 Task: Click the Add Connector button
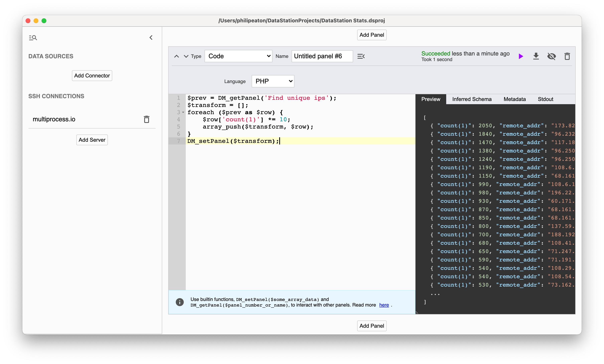[x=92, y=75]
